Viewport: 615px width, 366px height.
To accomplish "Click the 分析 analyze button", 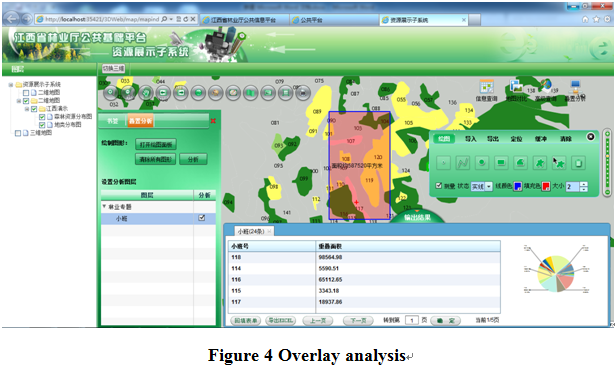I will tap(193, 159).
